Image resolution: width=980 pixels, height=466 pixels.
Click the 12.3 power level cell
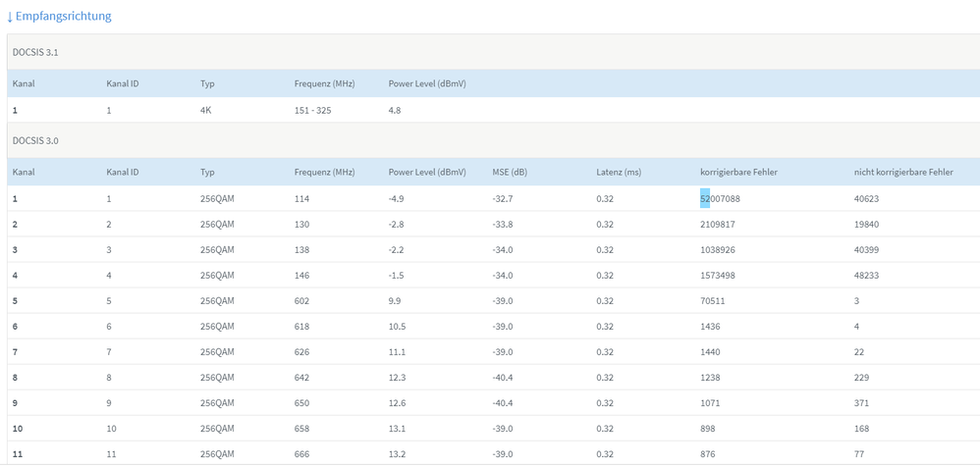pos(397,378)
